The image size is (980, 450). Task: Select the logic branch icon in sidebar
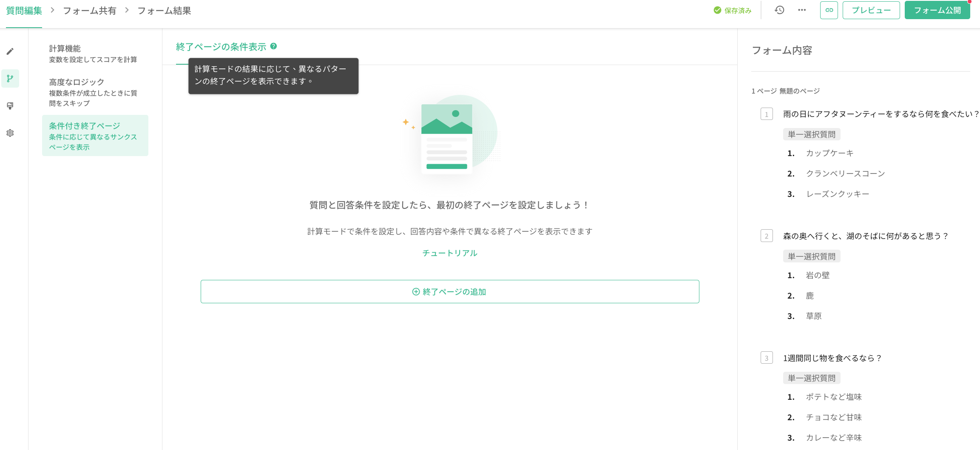pyautogui.click(x=10, y=79)
